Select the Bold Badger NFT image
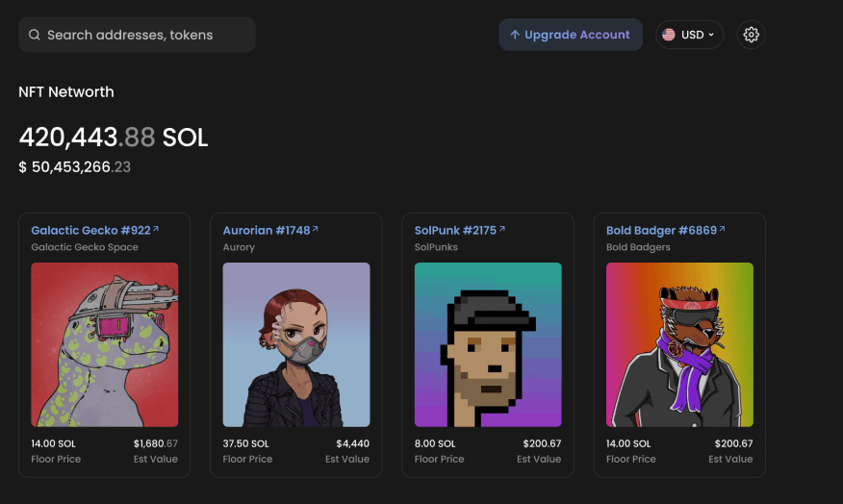 pos(679,344)
